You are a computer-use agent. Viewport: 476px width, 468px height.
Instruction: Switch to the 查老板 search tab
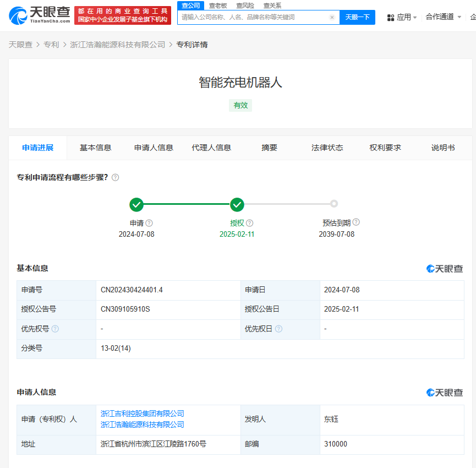[x=218, y=6]
